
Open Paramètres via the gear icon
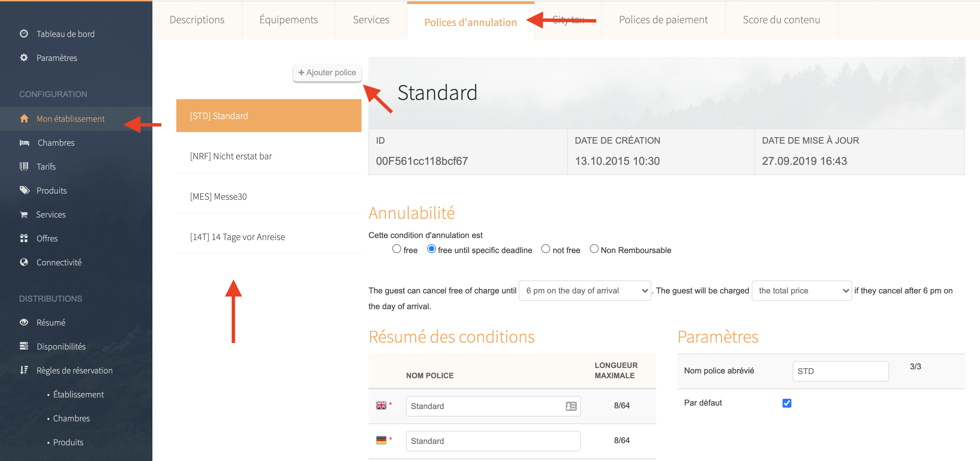[24, 57]
